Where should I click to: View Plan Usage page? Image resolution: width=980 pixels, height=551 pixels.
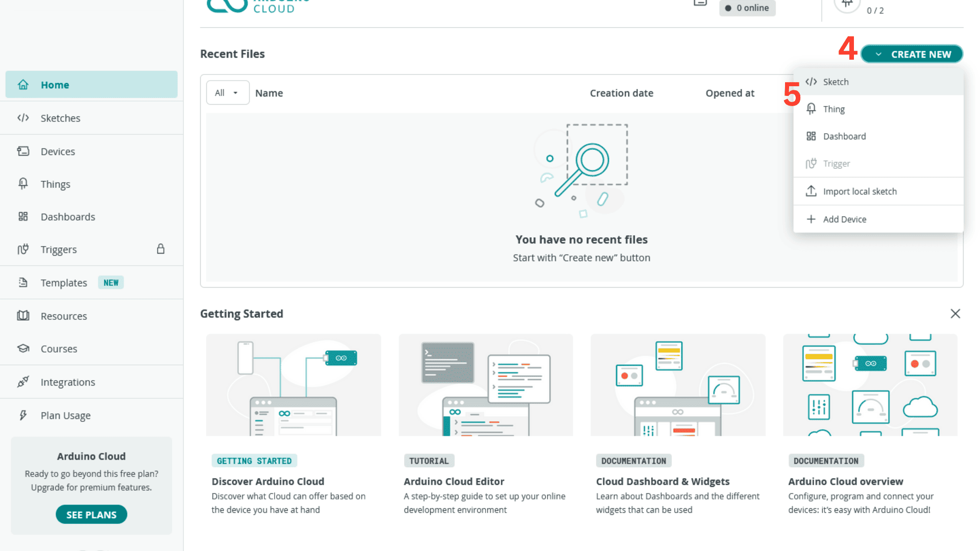66,415
